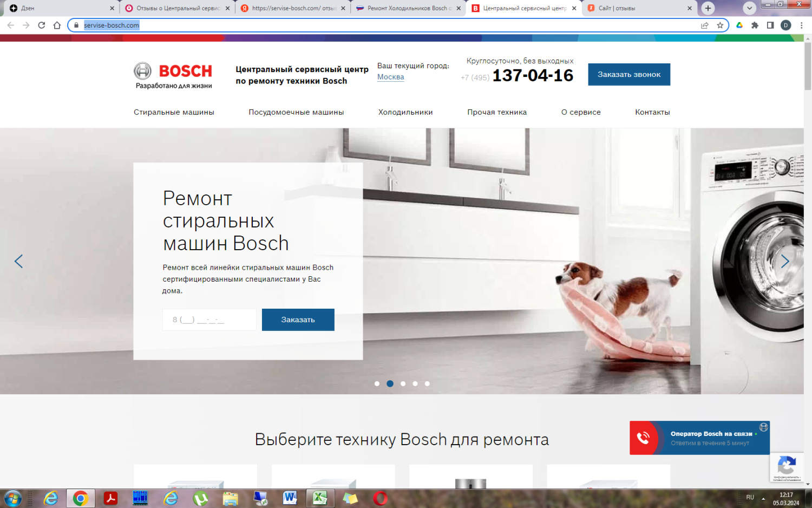Screen dimensions: 812x508
Task: Toggle the browser side panel icon
Action: [x=770, y=25]
